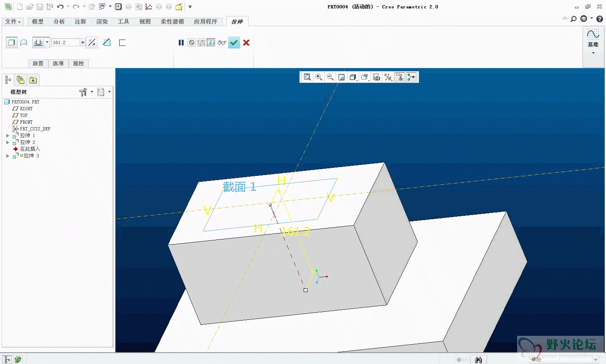Cancel the extrude with red X
Viewport: 606px width, 364px height.
pyautogui.click(x=246, y=43)
